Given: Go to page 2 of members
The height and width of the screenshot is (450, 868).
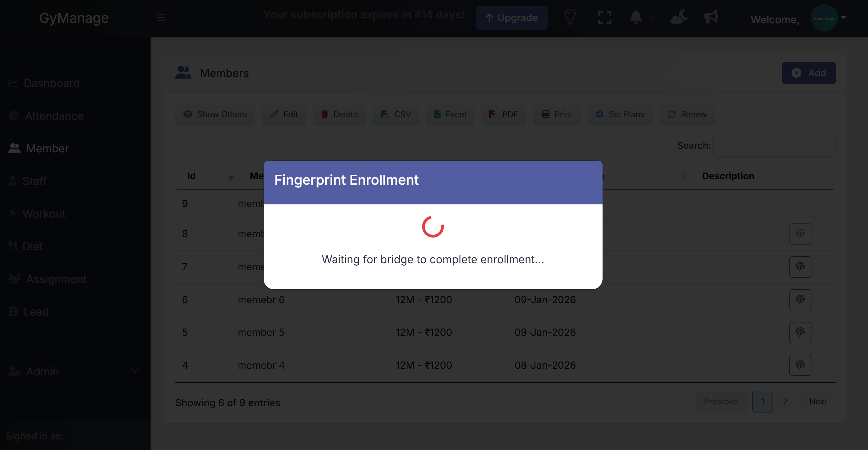Looking at the screenshot, I should click(785, 402).
